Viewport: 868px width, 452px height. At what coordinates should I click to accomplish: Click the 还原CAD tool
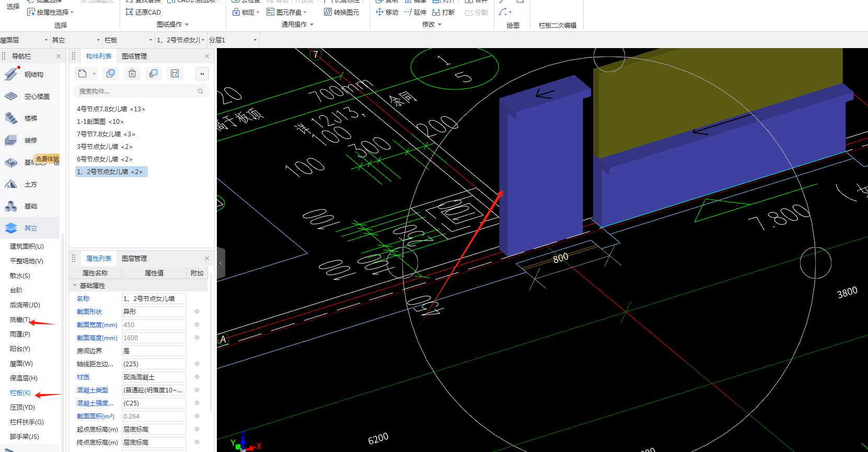point(143,12)
